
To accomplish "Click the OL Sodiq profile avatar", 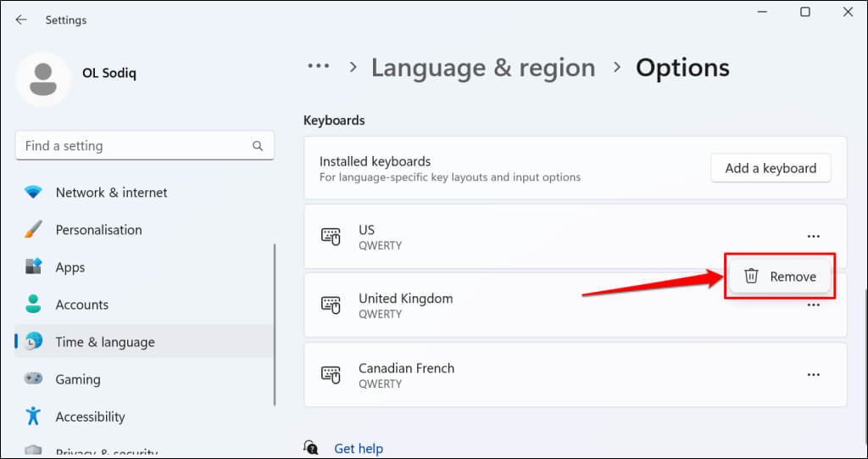I will pos(43,79).
